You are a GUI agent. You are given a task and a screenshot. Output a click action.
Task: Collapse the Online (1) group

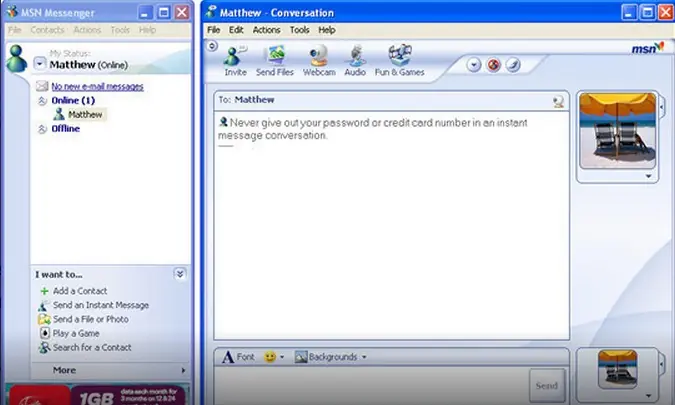pyautogui.click(x=42, y=101)
